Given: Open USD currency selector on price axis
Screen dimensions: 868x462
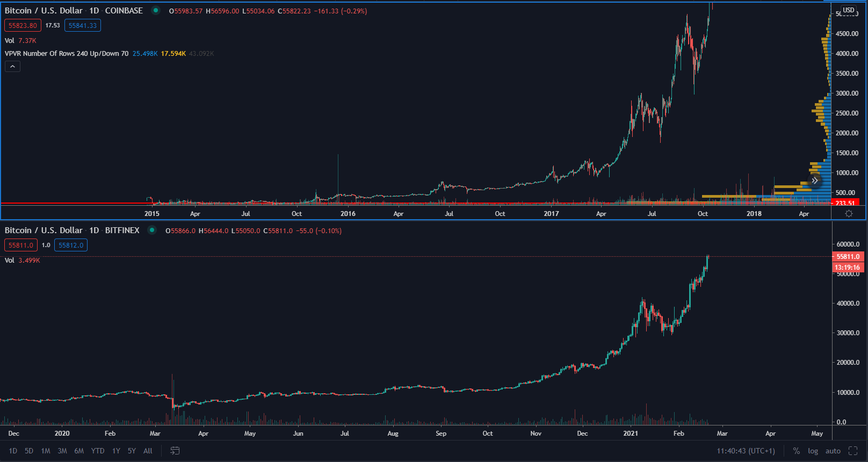Looking at the screenshot, I should coord(848,10).
